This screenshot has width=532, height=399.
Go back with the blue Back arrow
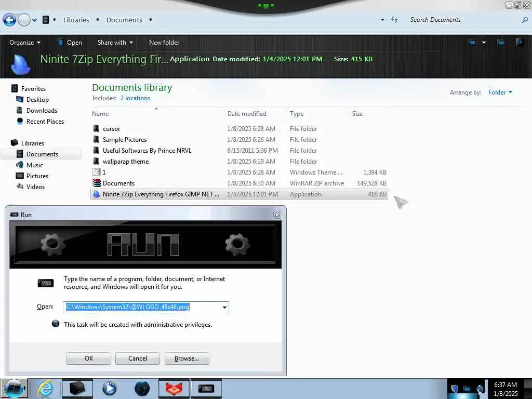(9, 20)
